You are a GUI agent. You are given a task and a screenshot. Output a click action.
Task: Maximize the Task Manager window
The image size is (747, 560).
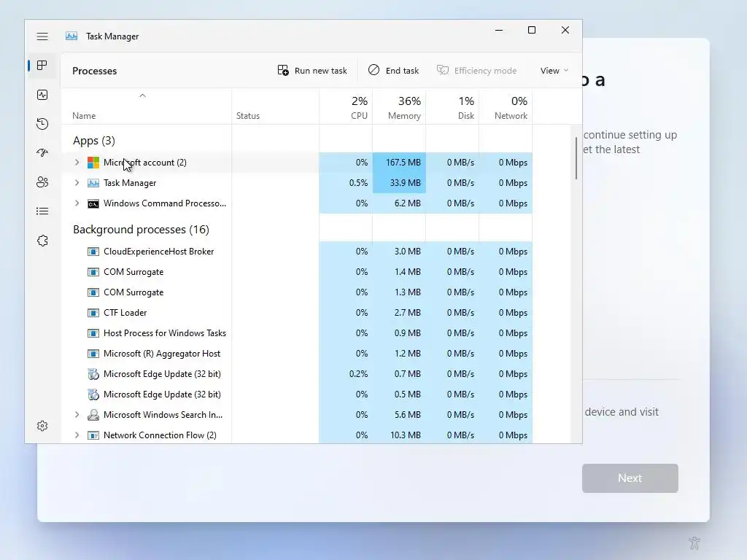[532, 30]
